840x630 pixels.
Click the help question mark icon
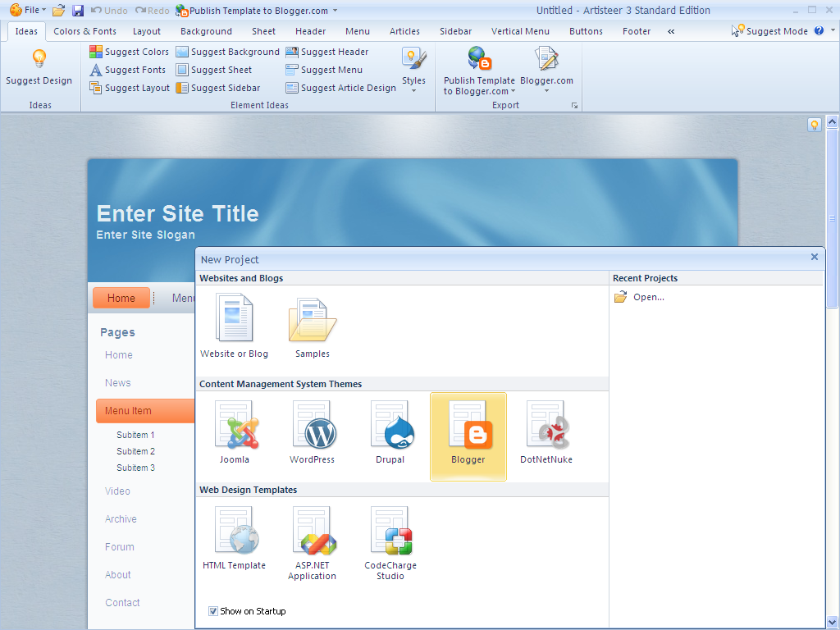click(x=819, y=30)
